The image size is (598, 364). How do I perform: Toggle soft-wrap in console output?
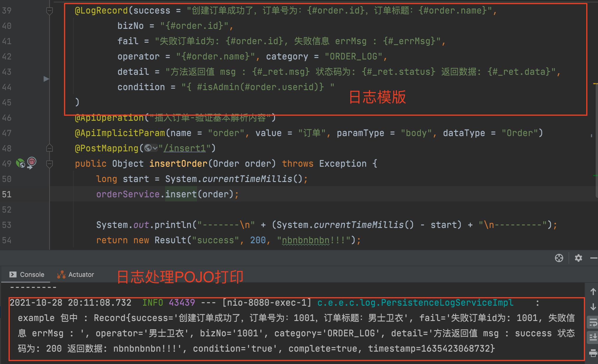point(593,322)
